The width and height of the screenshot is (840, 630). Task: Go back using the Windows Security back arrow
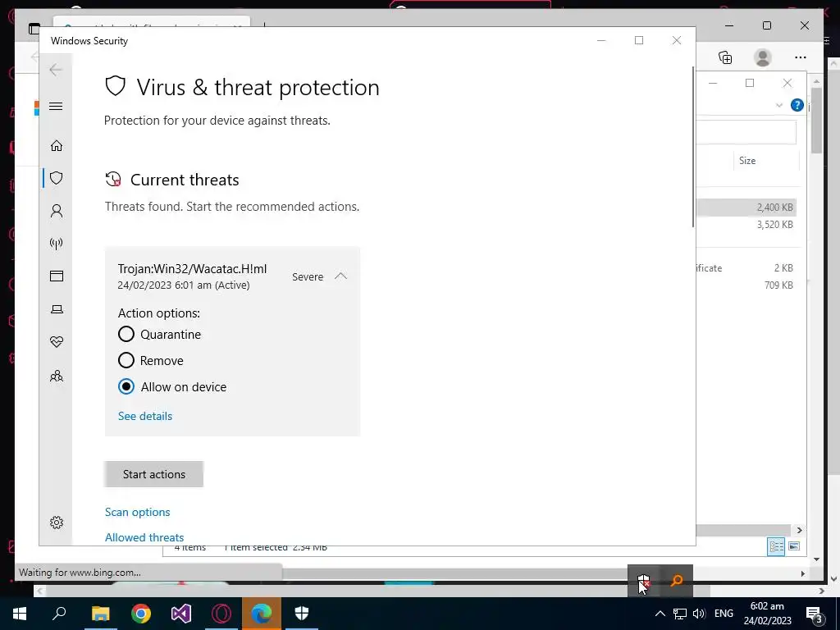56,70
